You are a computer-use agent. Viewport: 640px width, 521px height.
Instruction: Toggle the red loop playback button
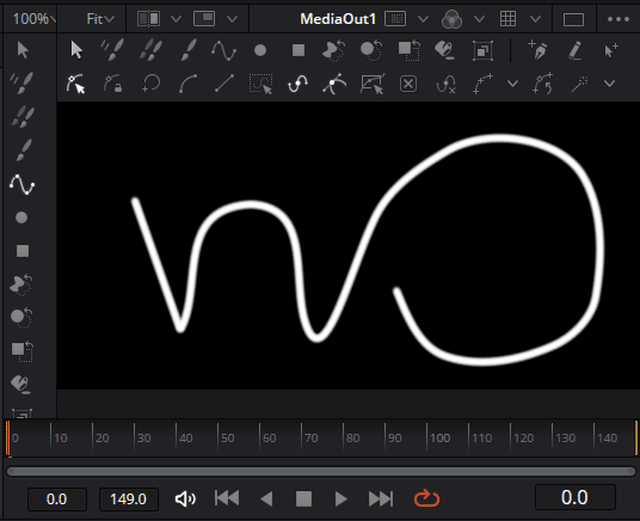tap(427, 499)
